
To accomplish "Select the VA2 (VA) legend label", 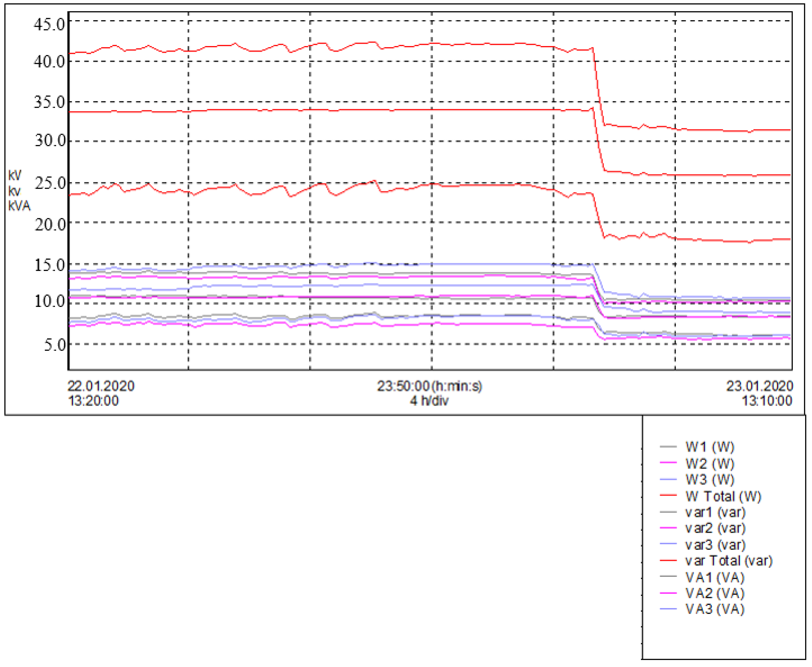I will [715, 594].
